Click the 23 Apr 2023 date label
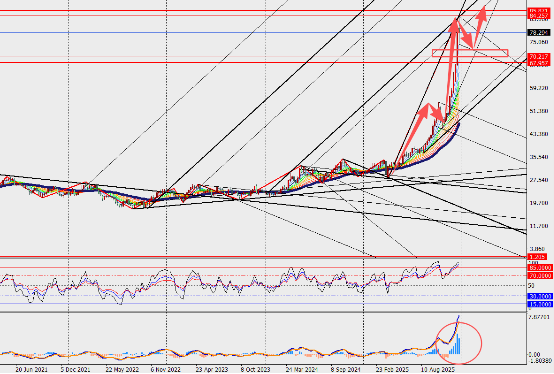 coord(211,370)
